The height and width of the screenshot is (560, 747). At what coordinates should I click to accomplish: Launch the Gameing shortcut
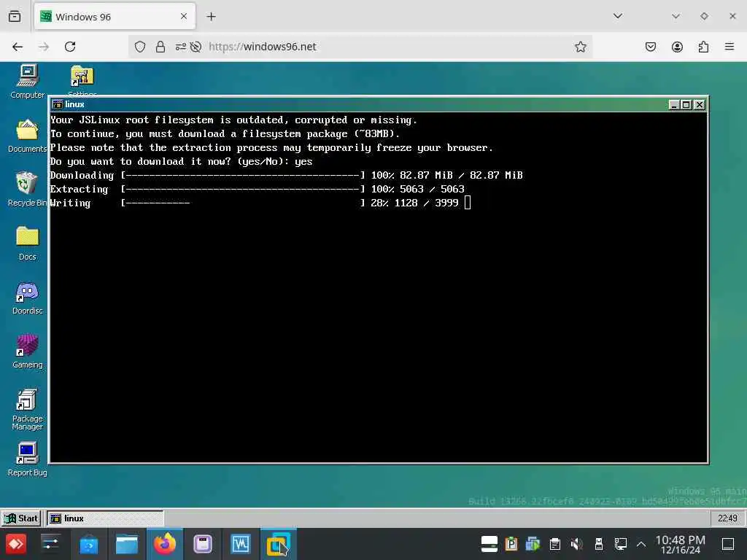tap(27, 351)
